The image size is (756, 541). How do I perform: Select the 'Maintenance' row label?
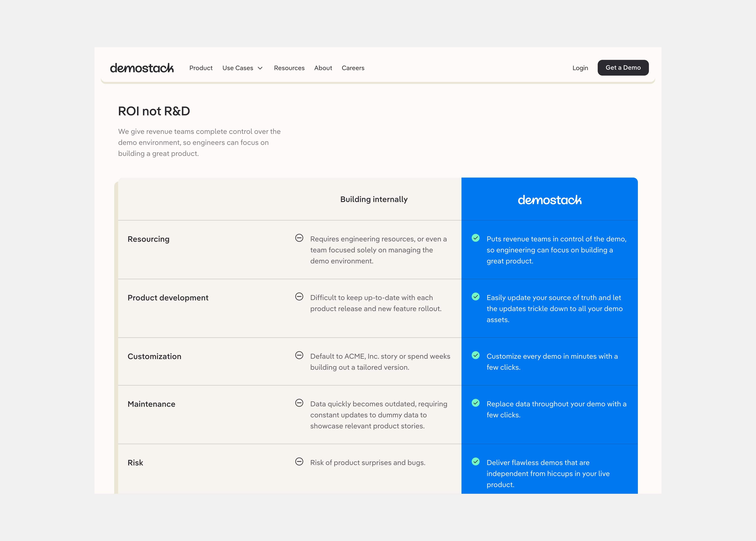pyautogui.click(x=151, y=404)
